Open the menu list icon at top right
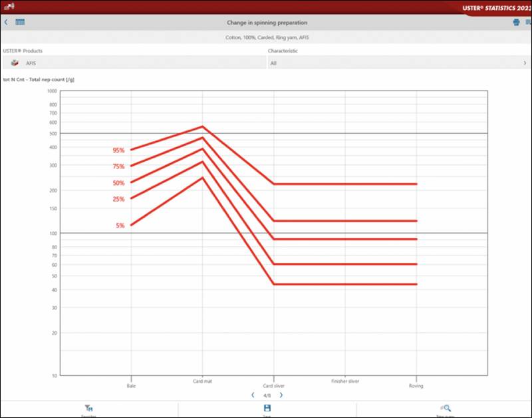Image resolution: width=532 pixels, height=418 pixels. tap(528, 22)
